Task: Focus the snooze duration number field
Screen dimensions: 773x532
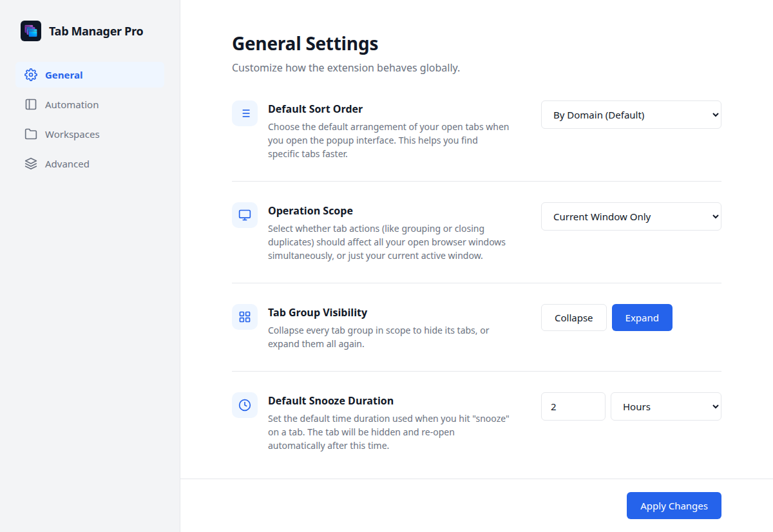Action: pos(573,406)
